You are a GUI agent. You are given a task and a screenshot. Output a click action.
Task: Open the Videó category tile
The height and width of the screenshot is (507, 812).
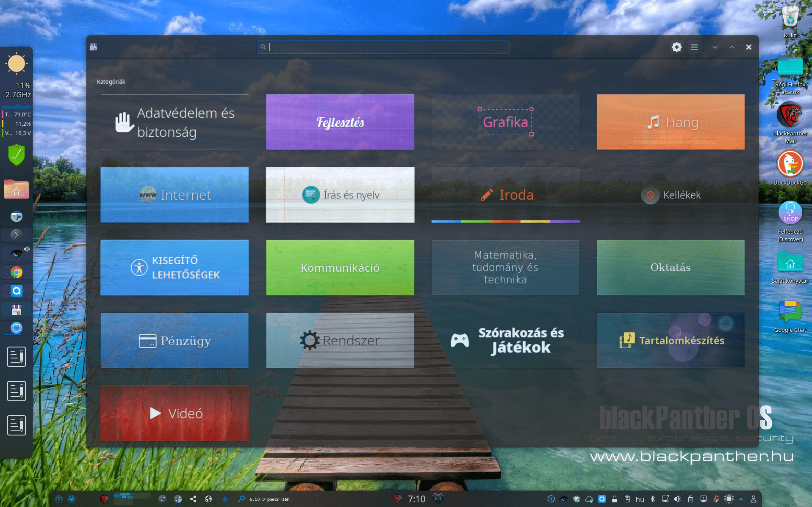tap(175, 413)
